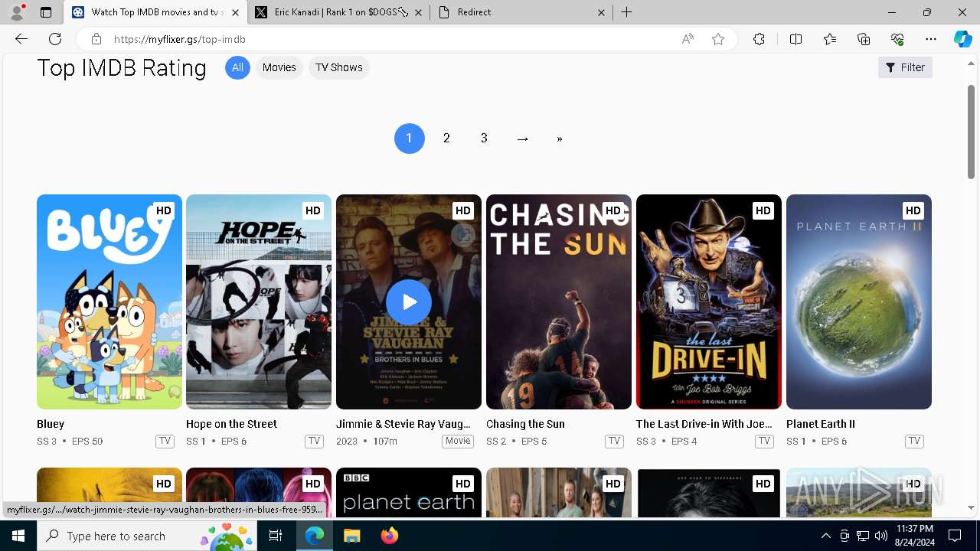Open Planet Earth II title link
The height and width of the screenshot is (551, 980).
tap(821, 424)
